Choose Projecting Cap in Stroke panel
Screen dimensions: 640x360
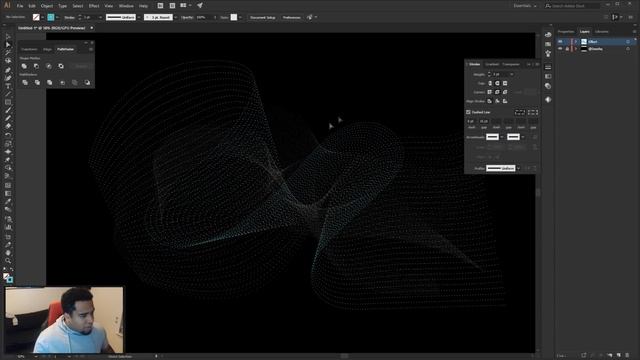505,83
